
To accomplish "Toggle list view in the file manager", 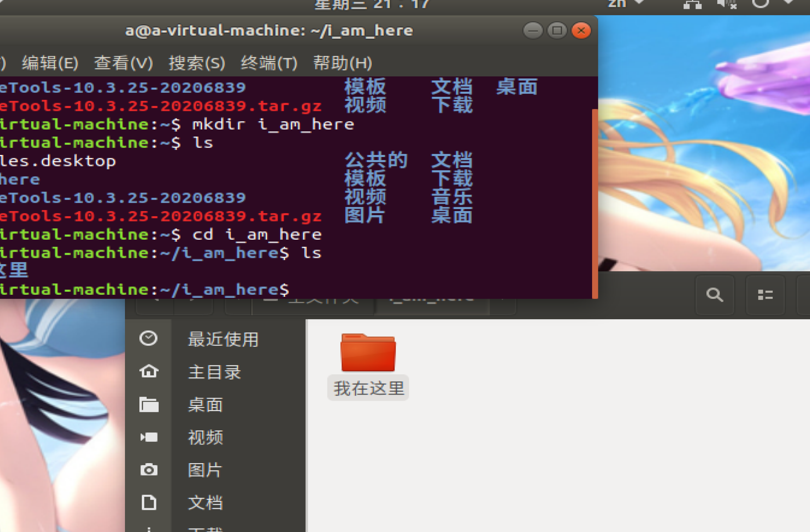I will 765,295.
